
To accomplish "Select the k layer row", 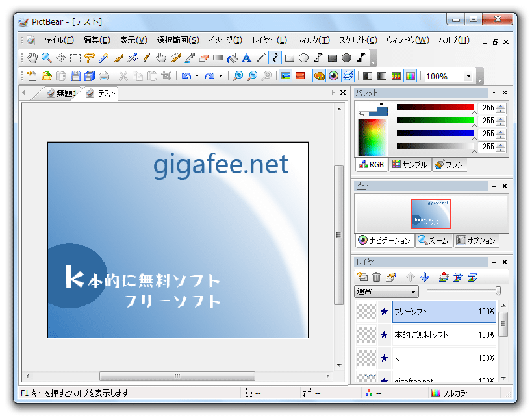I will (444, 358).
